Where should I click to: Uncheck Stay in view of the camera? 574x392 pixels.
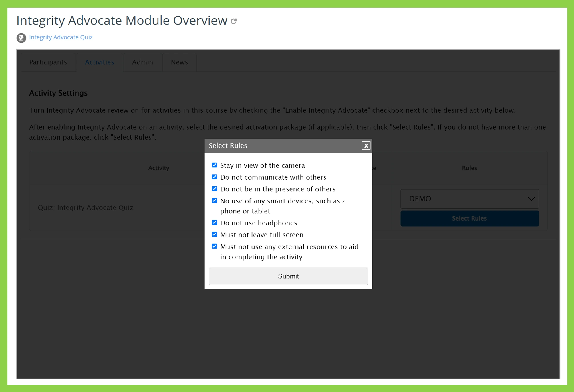[214, 165]
